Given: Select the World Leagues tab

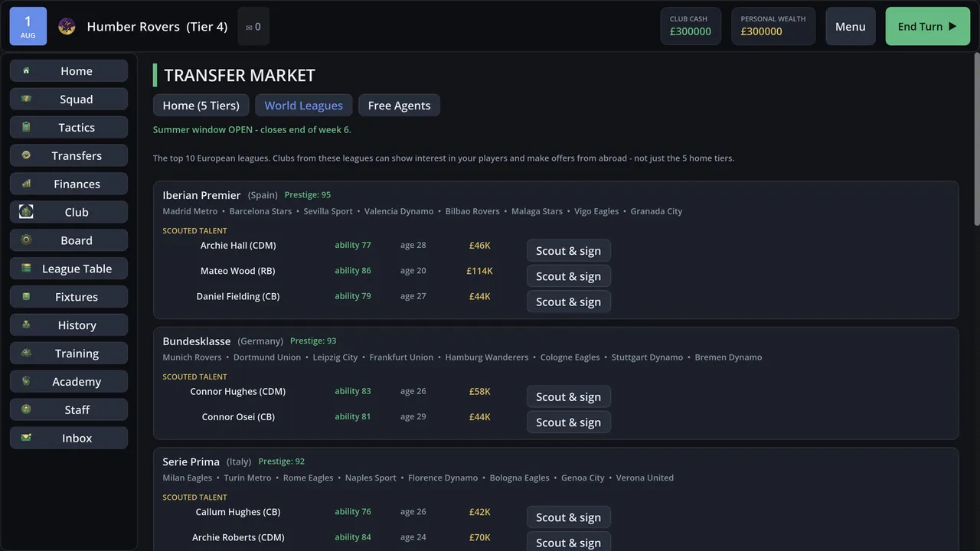Looking at the screenshot, I should tap(303, 106).
